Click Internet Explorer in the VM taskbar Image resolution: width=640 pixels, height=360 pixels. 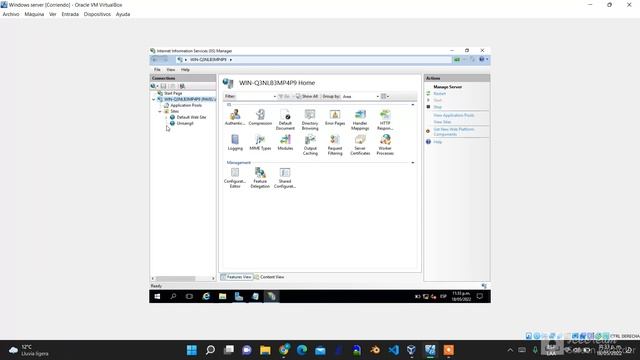(x=206, y=296)
